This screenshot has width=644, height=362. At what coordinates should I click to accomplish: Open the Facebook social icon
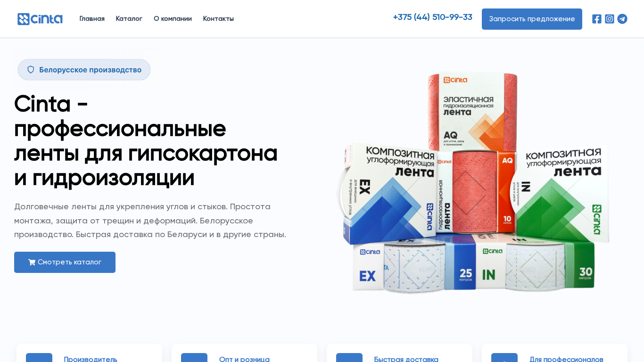click(x=597, y=19)
